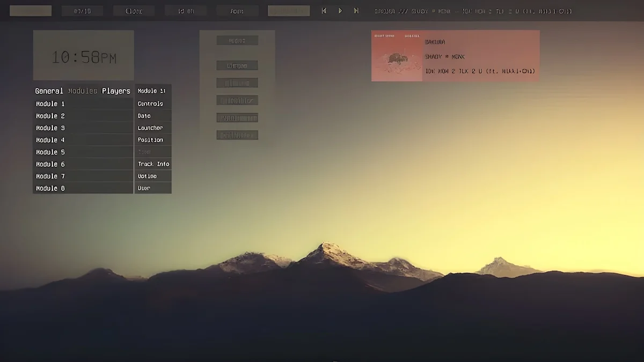Select Module 5 in the list
The height and width of the screenshot is (362, 644).
click(83, 152)
